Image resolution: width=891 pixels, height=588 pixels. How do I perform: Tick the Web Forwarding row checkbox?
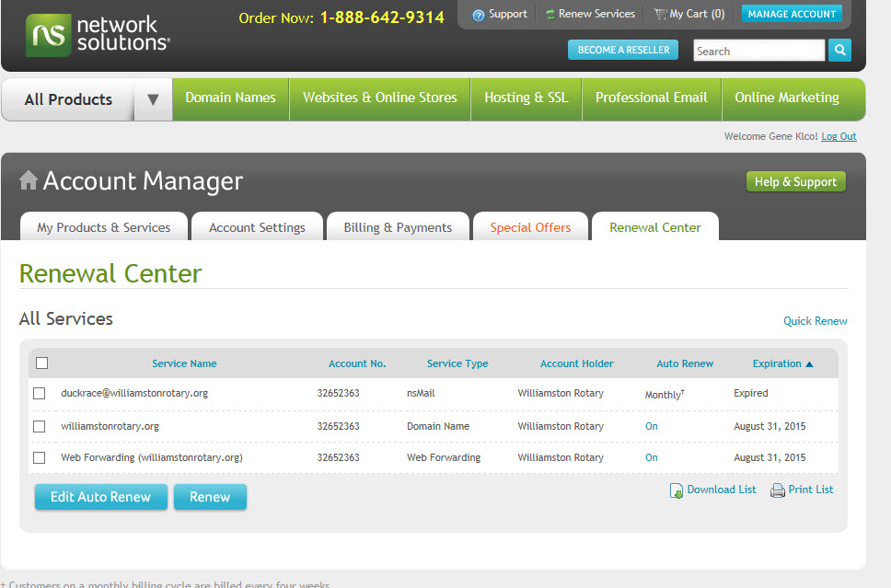coord(40,457)
